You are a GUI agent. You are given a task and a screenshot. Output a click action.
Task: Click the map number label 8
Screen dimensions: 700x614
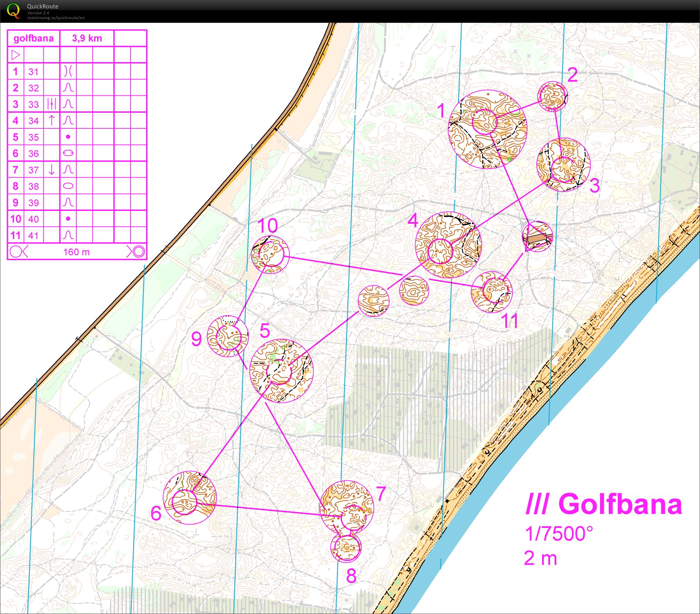tap(351, 576)
